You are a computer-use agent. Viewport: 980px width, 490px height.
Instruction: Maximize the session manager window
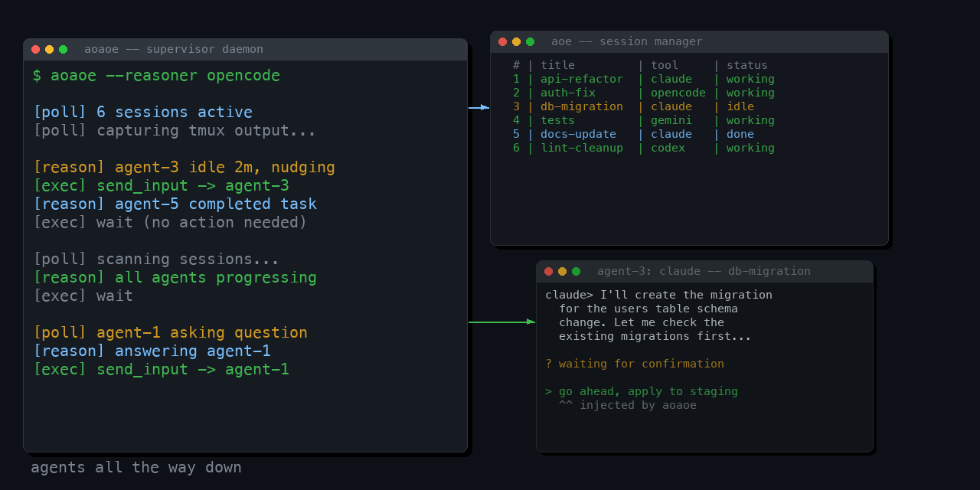[530, 42]
